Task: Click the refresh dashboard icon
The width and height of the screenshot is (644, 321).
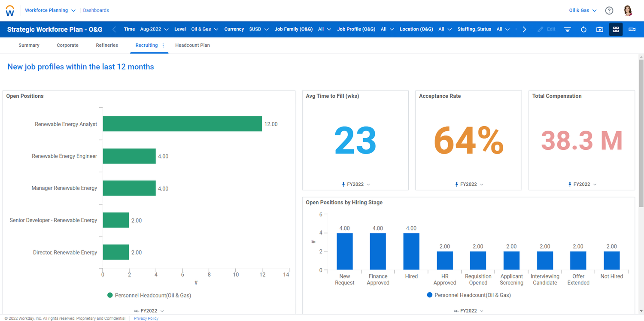Action: pos(583,29)
